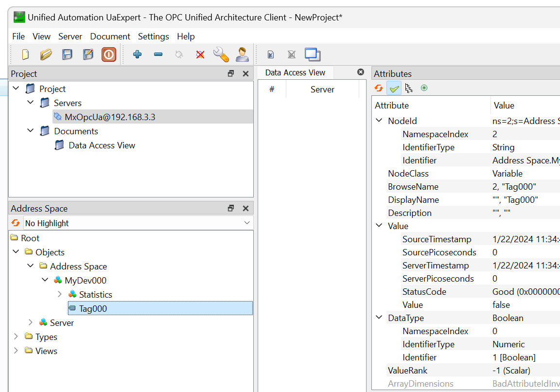Open the View menu

(x=41, y=36)
